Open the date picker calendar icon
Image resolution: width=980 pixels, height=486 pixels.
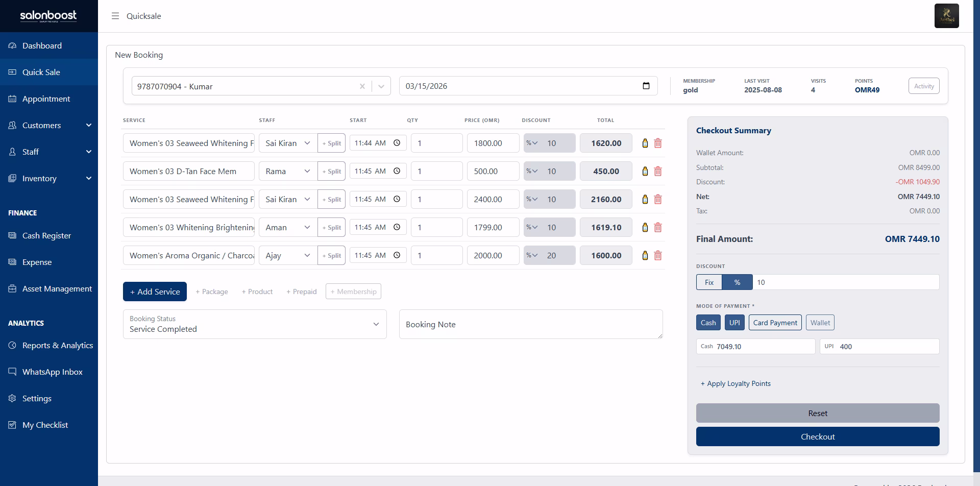(646, 86)
